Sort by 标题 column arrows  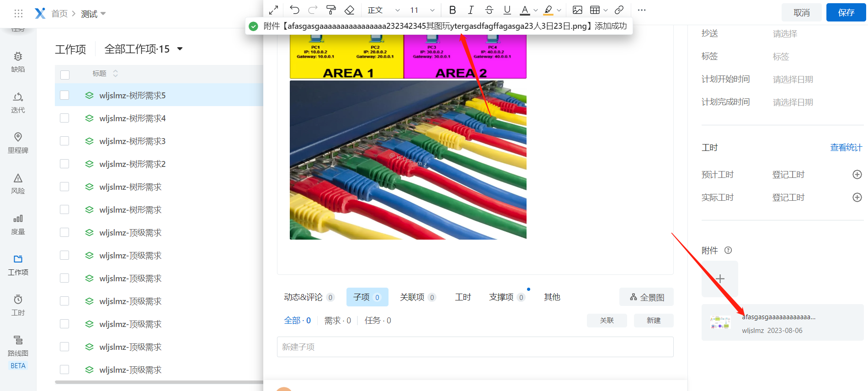coord(116,73)
